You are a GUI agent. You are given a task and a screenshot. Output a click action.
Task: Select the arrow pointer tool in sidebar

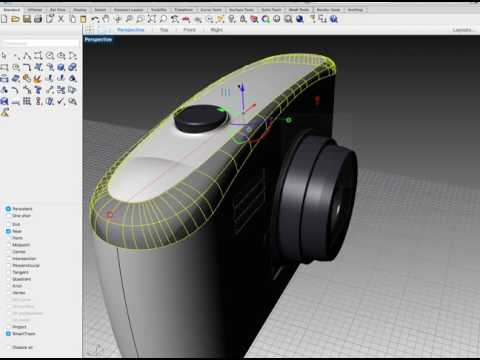coord(4,55)
